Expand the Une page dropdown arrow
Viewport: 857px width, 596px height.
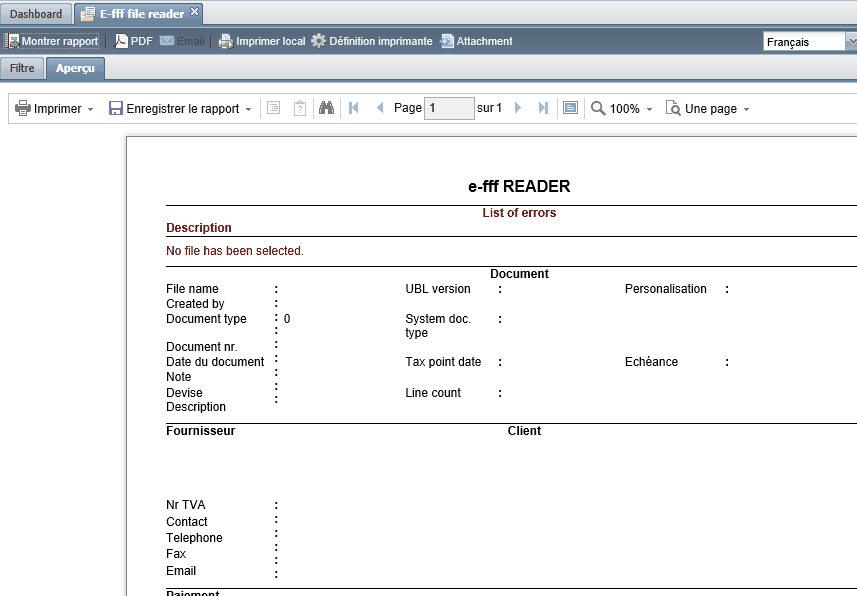pos(747,109)
